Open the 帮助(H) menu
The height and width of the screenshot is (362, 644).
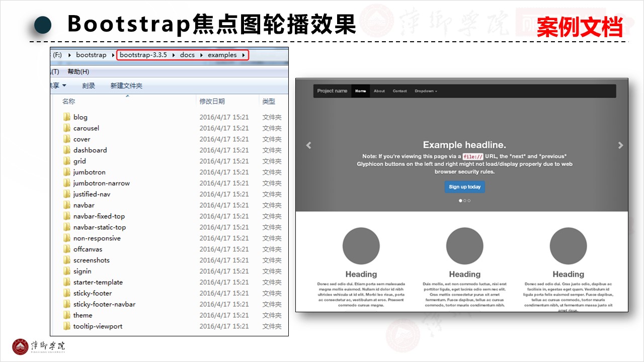click(x=78, y=72)
